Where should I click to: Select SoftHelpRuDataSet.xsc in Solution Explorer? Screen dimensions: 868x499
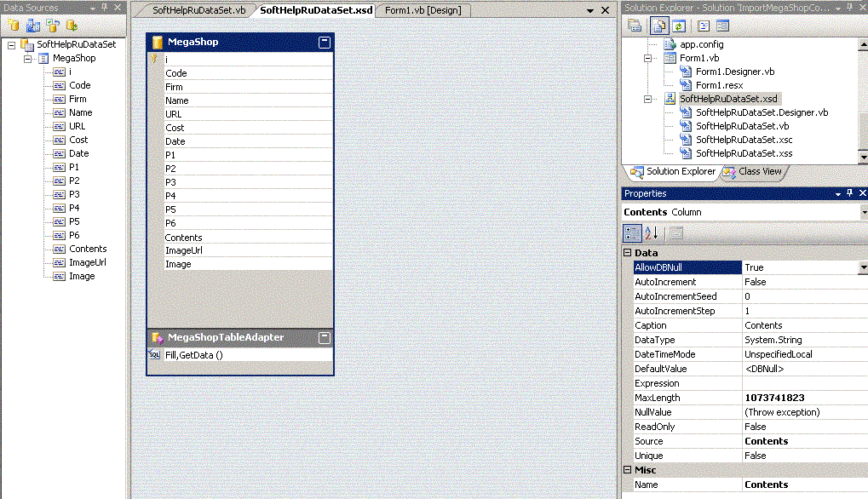pyautogui.click(x=744, y=140)
